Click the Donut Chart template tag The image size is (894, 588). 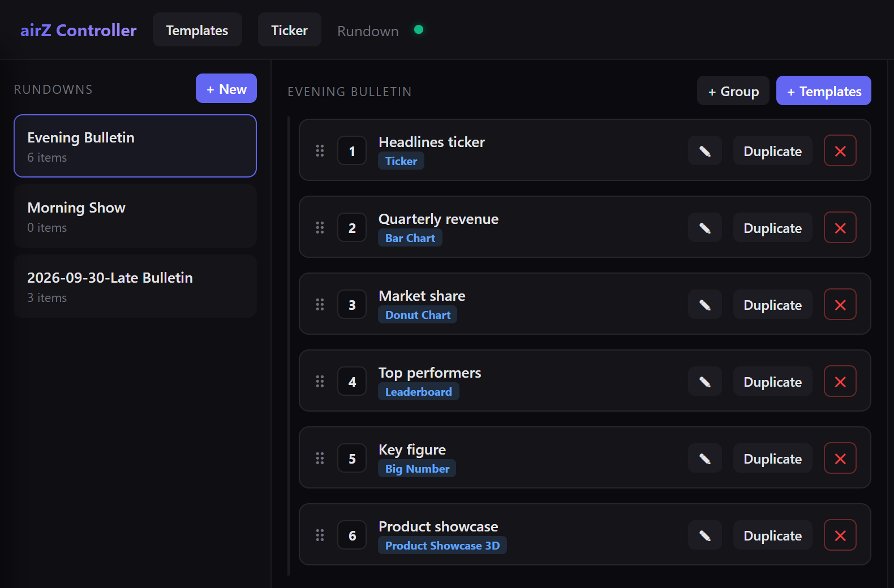click(418, 315)
